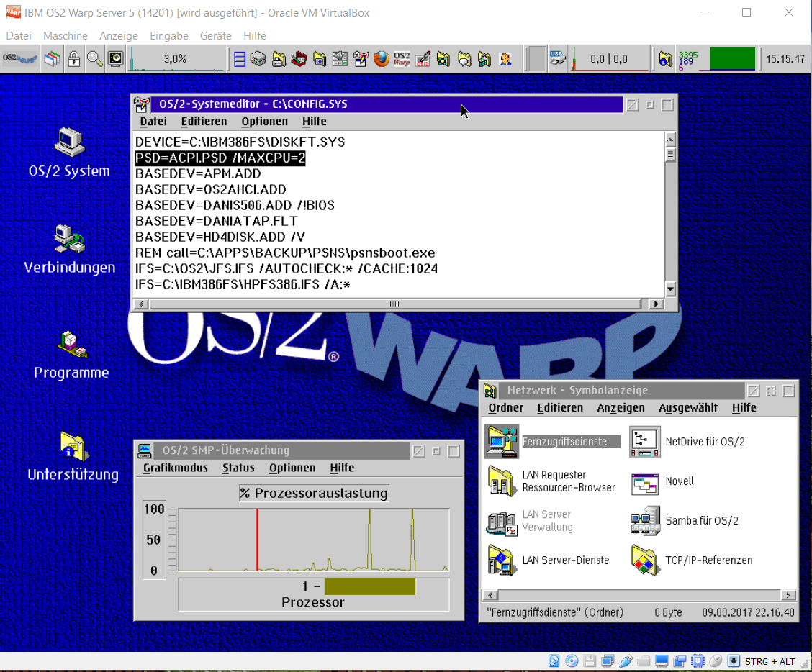
Task: Click the editor horizontal scroll right arrow
Action: coord(656,304)
